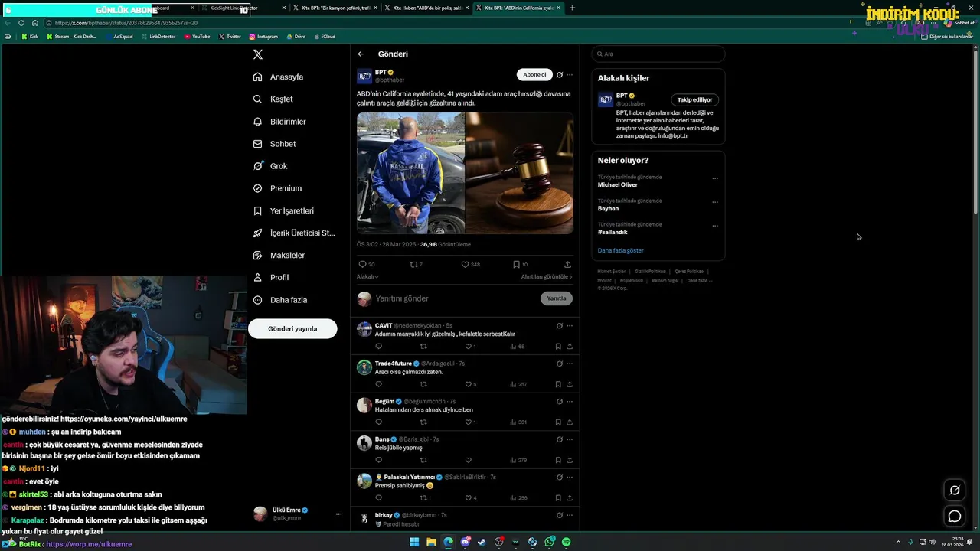Image resolution: width=980 pixels, height=551 pixels.
Task: Show hidden system tray icons
Action: (x=898, y=542)
